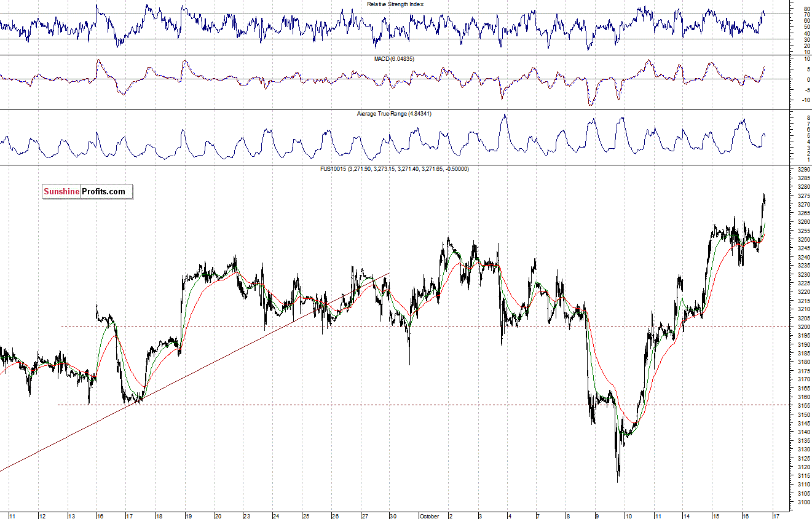Click the MACD (6.04835) panel title
Image resolution: width=812 pixels, height=519 pixels.
(x=395, y=58)
